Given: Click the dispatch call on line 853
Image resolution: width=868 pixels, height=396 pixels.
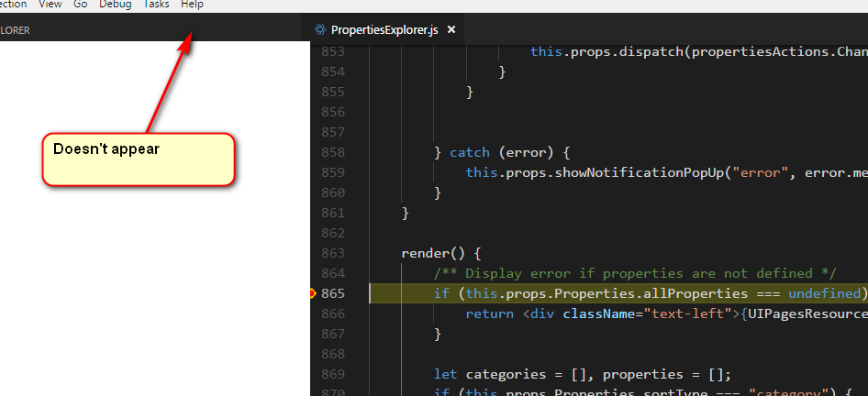Looking at the screenshot, I should [x=652, y=51].
